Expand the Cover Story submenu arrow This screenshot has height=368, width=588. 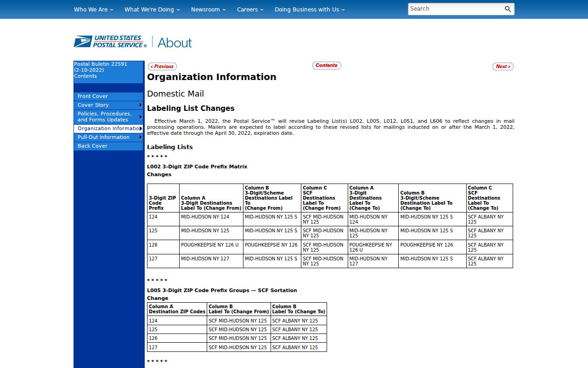click(x=141, y=105)
